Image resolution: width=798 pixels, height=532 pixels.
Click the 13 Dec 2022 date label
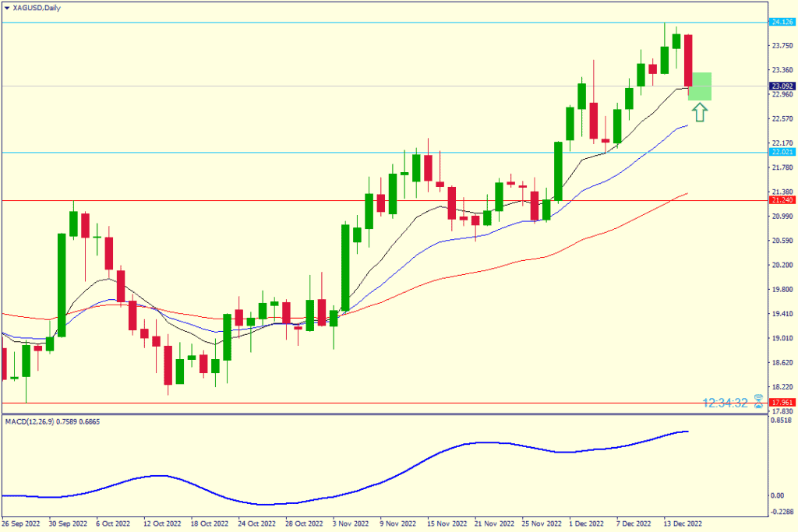(684, 524)
